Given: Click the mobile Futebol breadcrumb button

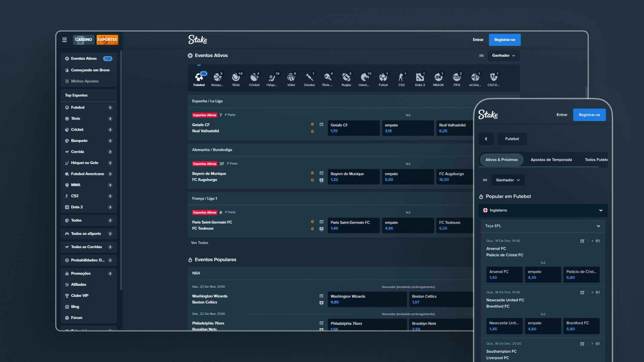Looking at the screenshot, I should pos(512,139).
